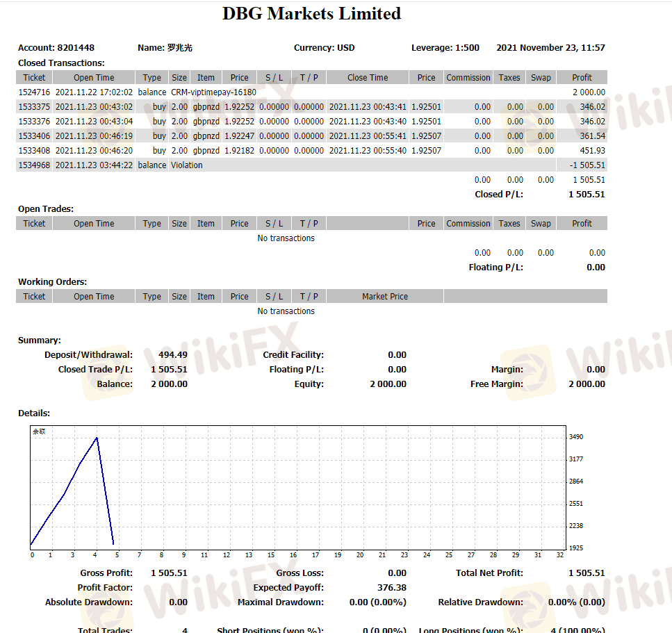Viewport: 672px width, 633px height.
Task: Click the open price 1.92182
Action: tap(240, 150)
